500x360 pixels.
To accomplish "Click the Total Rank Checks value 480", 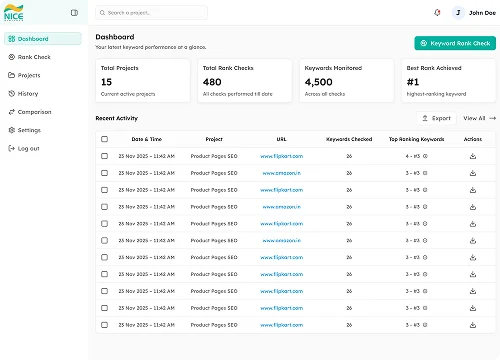I will (x=212, y=82).
